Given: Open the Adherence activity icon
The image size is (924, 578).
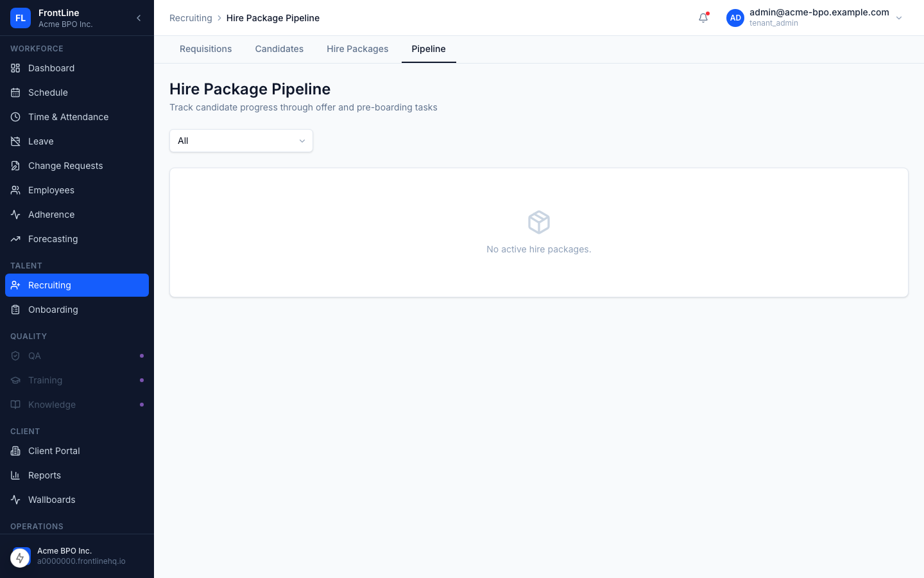Looking at the screenshot, I should 16,215.
